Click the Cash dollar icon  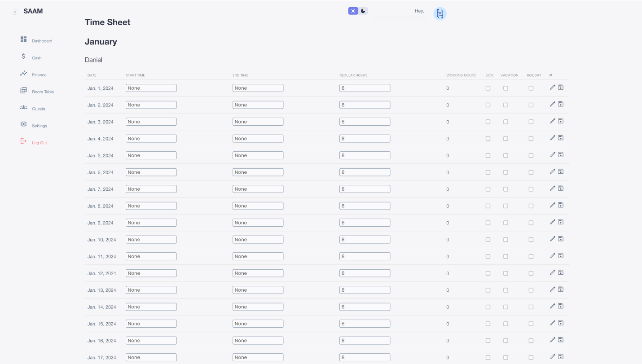pyautogui.click(x=23, y=56)
